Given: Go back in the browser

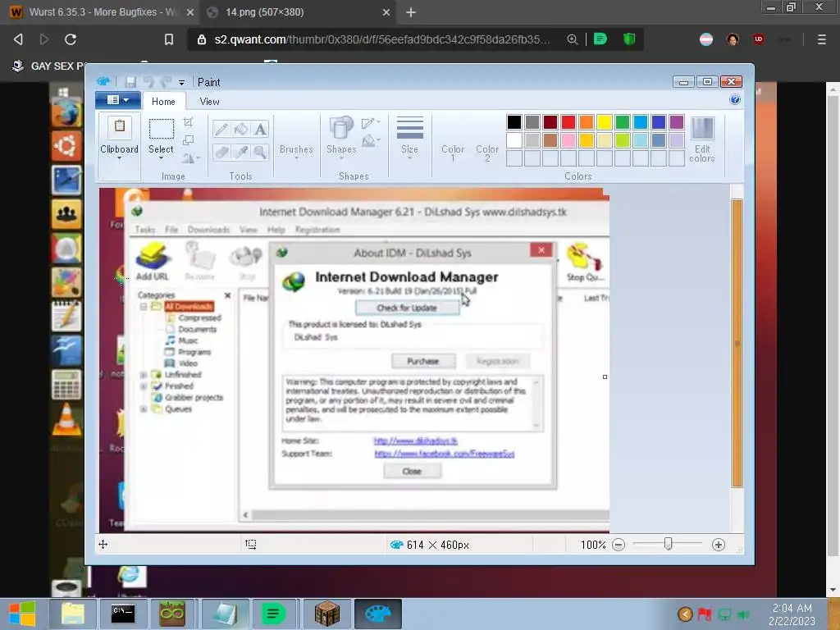Looking at the screenshot, I should click(18, 39).
